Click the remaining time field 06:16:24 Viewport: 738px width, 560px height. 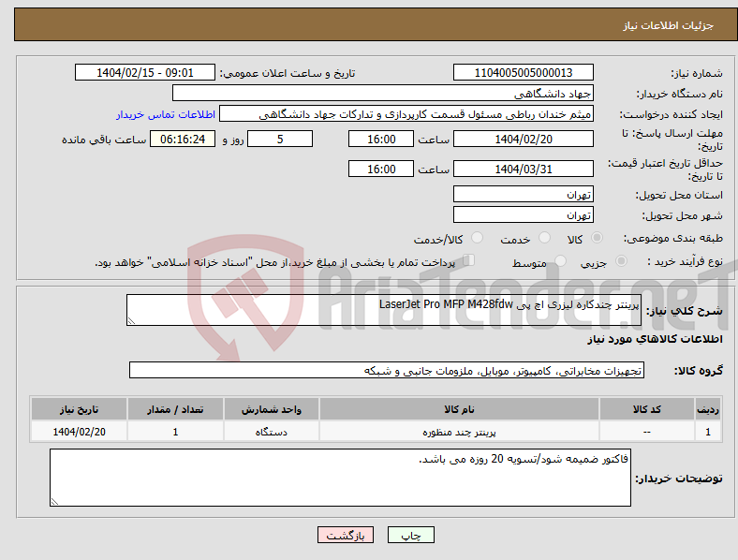coord(183,140)
